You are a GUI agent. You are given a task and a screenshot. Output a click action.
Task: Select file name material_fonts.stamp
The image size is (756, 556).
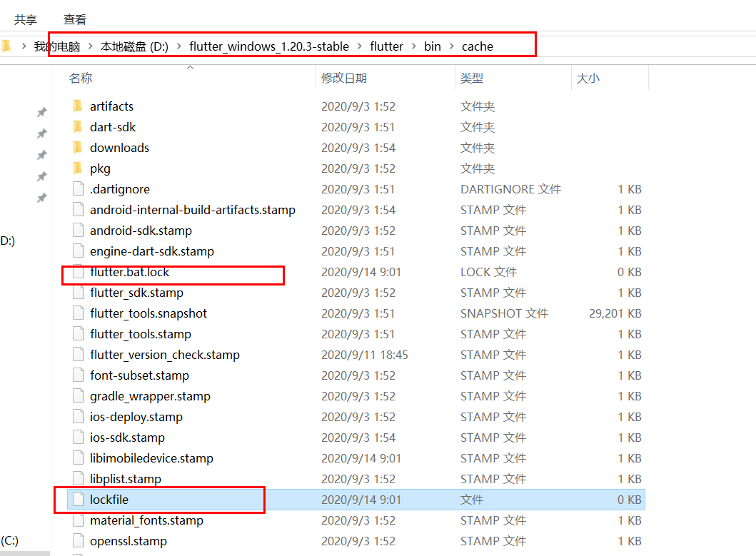[x=146, y=520]
